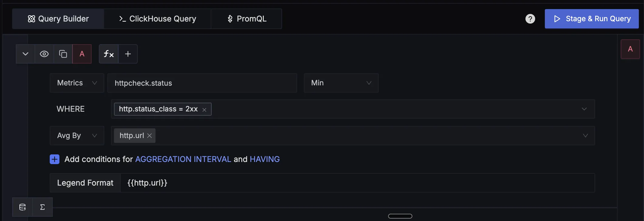
Task: Add a formula using the sigma icon
Action: (42, 207)
